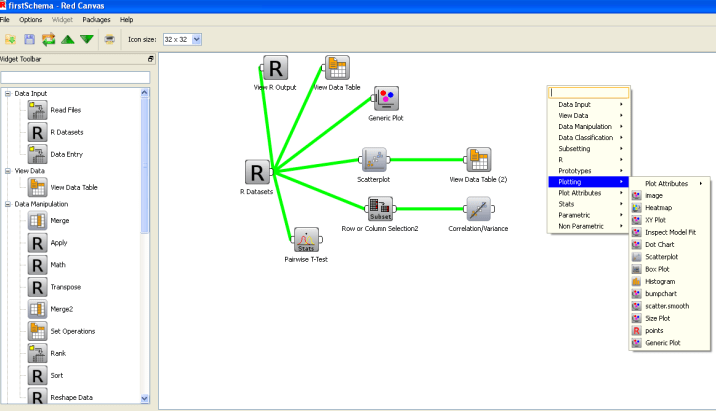
Task: Click the Save floppy disk toolbar icon
Action: click(29, 39)
